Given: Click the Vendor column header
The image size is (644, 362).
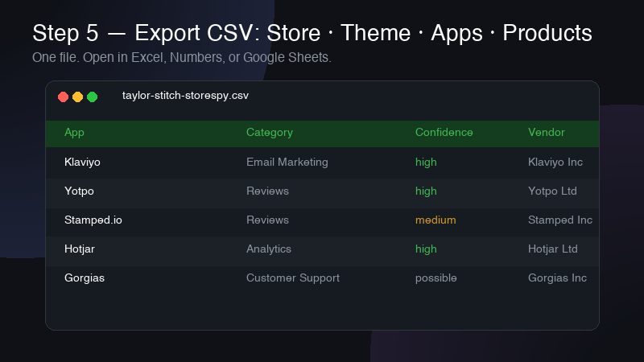Looking at the screenshot, I should [547, 132].
